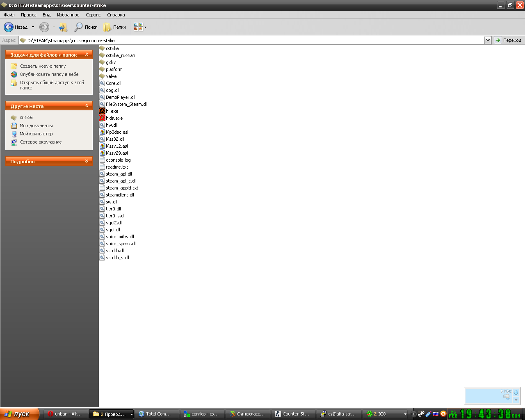Open 'Мои документы' link
The image size is (525, 420).
[36, 126]
